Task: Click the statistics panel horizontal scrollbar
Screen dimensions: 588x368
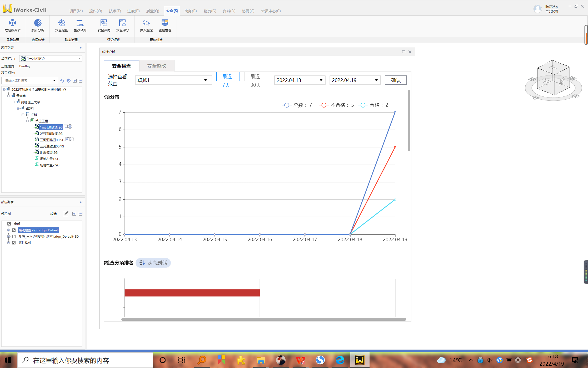Action: [x=263, y=319]
